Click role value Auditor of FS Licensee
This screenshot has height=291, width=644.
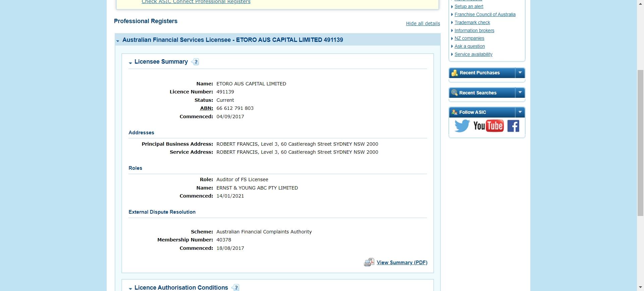pyautogui.click(x=242, y=179)
